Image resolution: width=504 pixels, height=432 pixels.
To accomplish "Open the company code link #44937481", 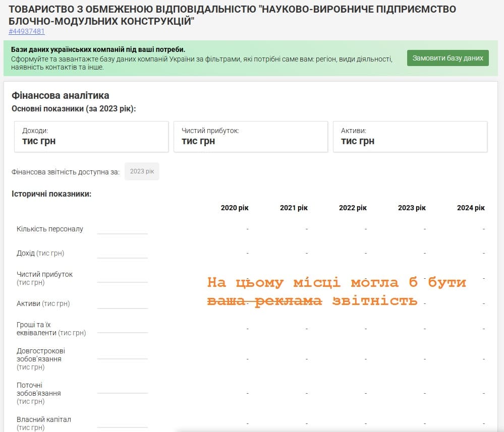I will point(27,31).
